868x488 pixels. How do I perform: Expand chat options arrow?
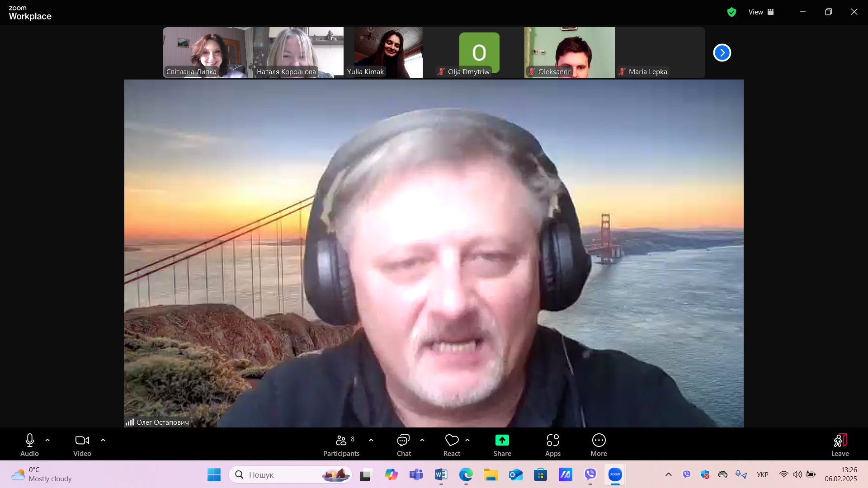point(422,440)
